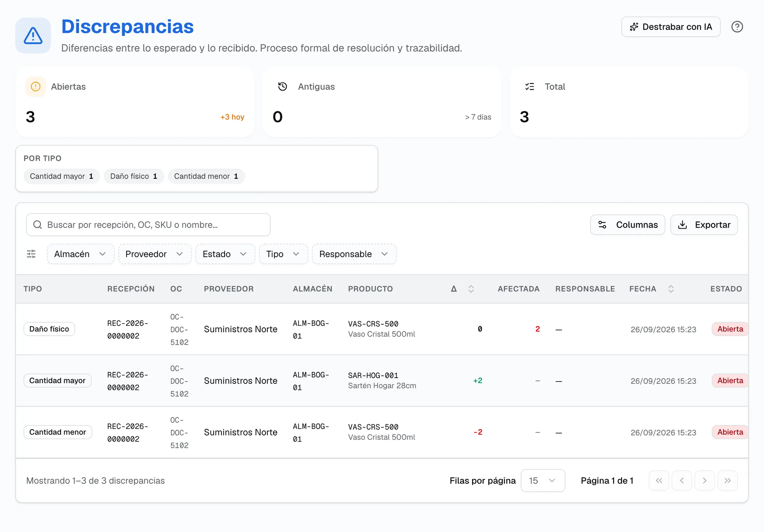Click the Recepción column header

click(x=131, y=289)
